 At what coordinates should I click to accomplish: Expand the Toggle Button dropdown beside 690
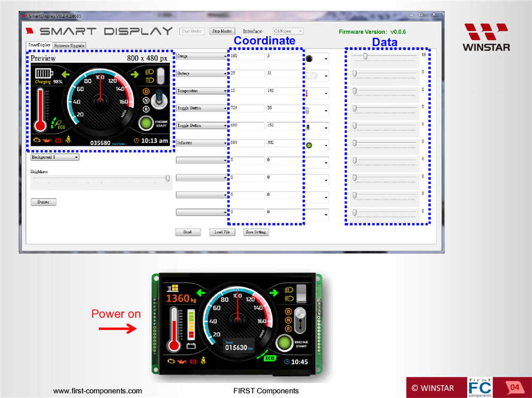(x=202, y=126)
